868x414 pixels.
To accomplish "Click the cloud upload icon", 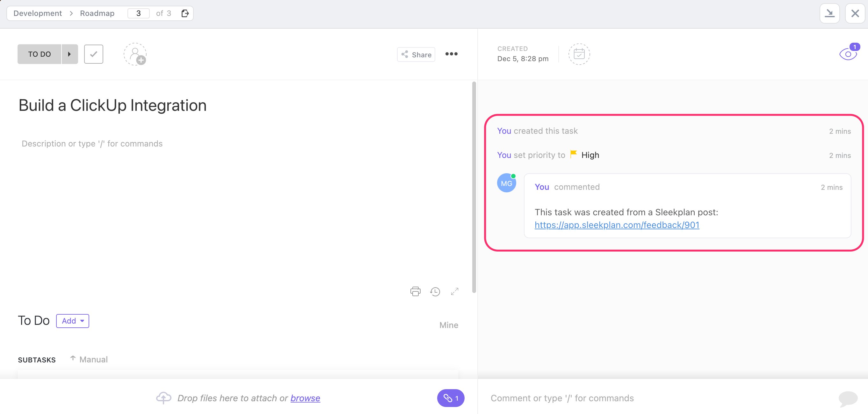I will (164, 398).
